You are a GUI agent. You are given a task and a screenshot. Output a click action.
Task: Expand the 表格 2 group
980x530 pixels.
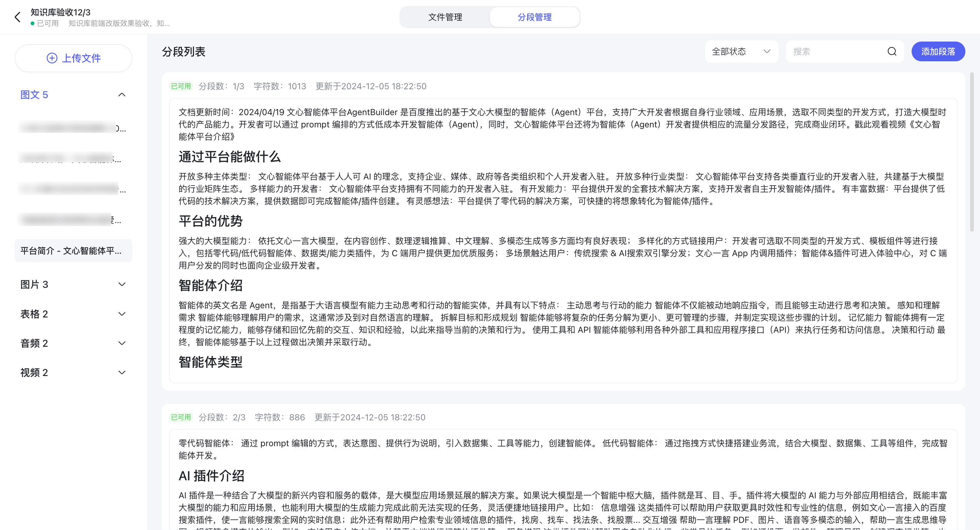point(122,314)
